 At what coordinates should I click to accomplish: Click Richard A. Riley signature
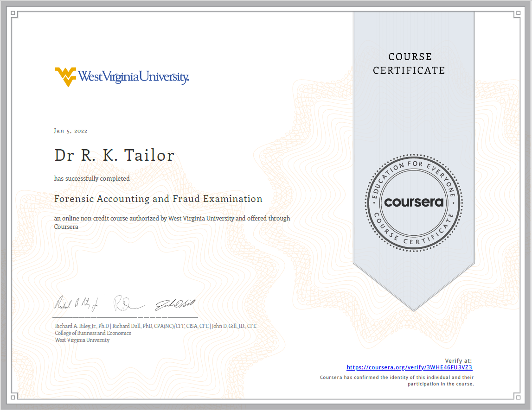point(77,303)
